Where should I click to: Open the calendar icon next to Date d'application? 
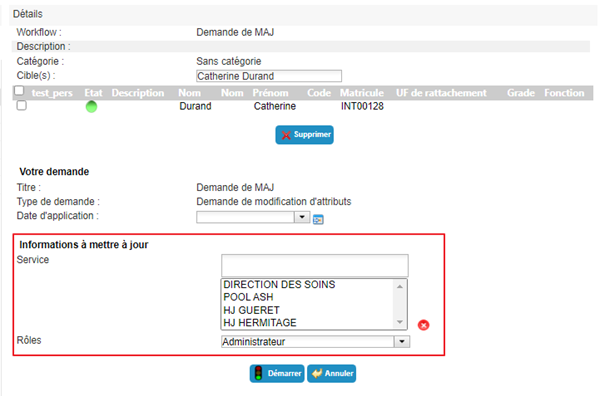coord(318,220)
